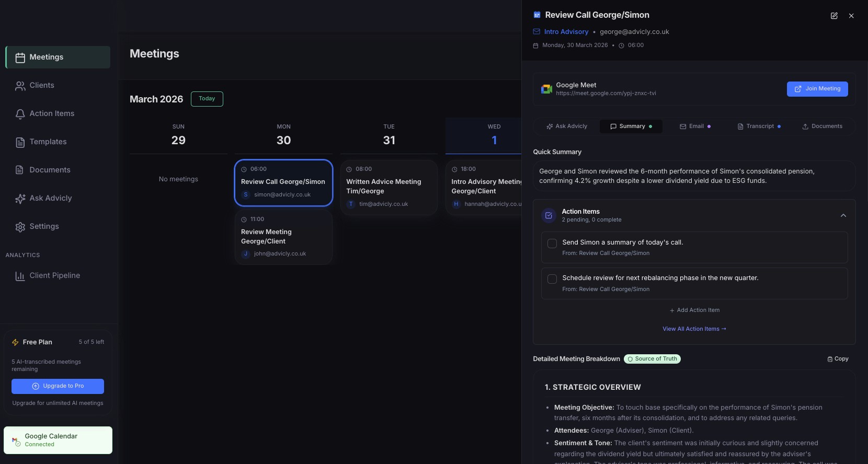Check 'Send Simon a summary' action item
This screenshot has height=464, width=868.
click(552, 243)
